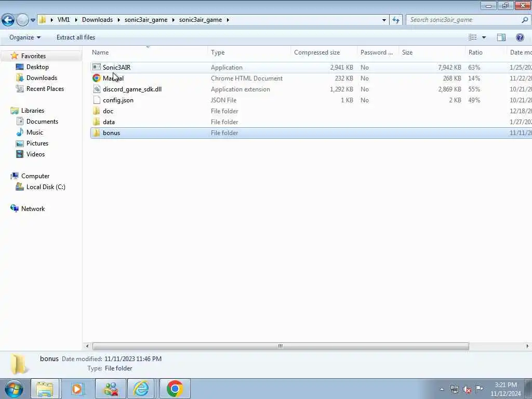This screenshot has width=532, height=399.
Task: Click Computer in the navigation pane
Action: point(35,176)
